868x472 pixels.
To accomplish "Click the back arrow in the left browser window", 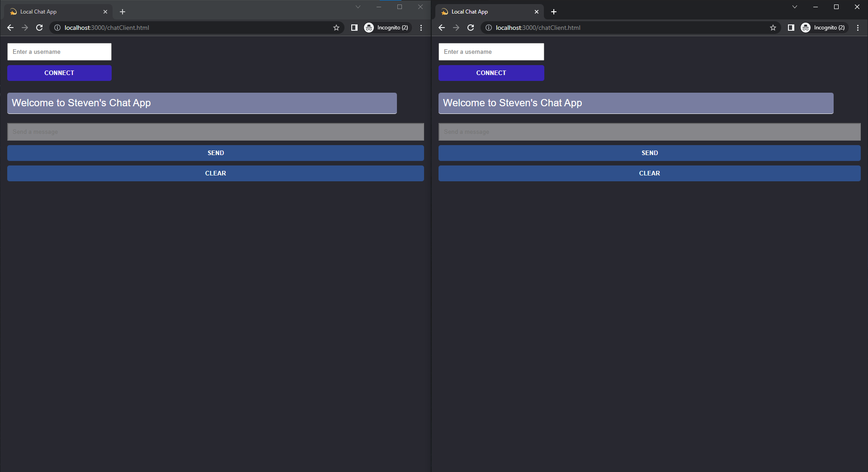I will tap(10, 28).
